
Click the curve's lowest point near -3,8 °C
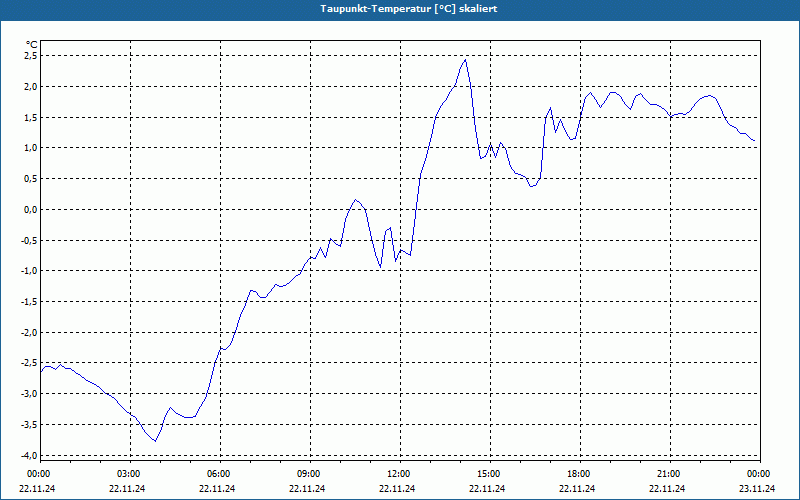(x=155, y=441)
